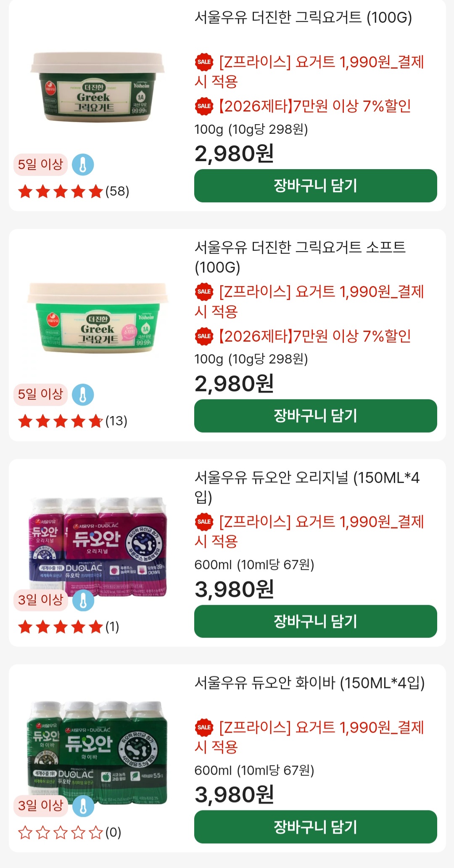Tap cold-storage thermometer icon on 더진한 그릭요거트 (100G)

point(83,165)
